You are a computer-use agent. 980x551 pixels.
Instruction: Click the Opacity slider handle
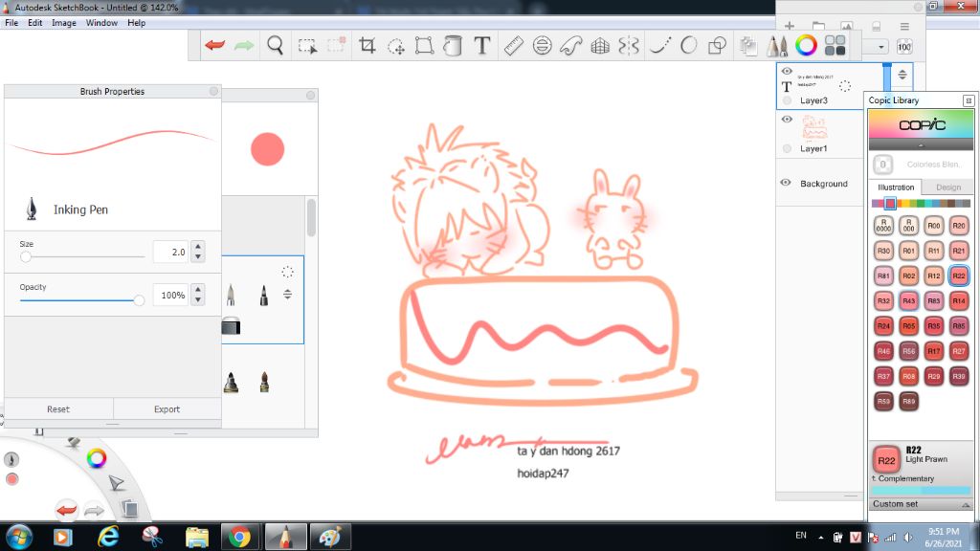(x=139, y=300)
